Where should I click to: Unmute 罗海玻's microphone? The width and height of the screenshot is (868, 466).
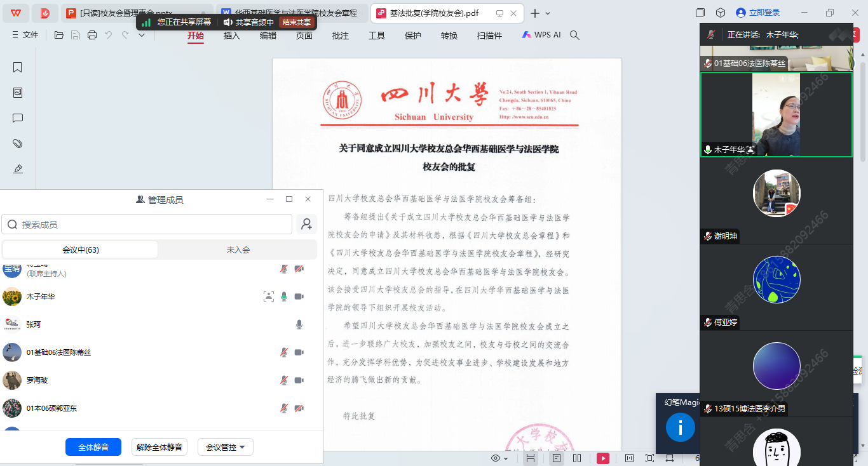point(284,380)
